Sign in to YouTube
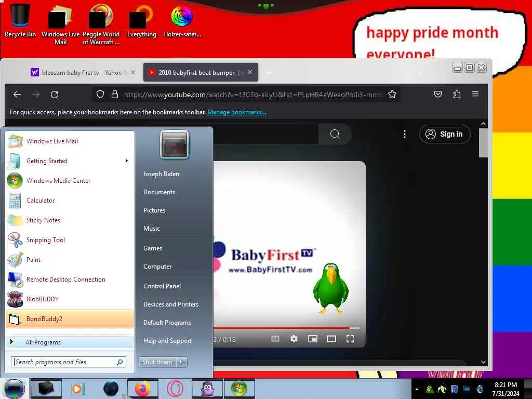Screen dimensions: 532x399 click(445, 134)
